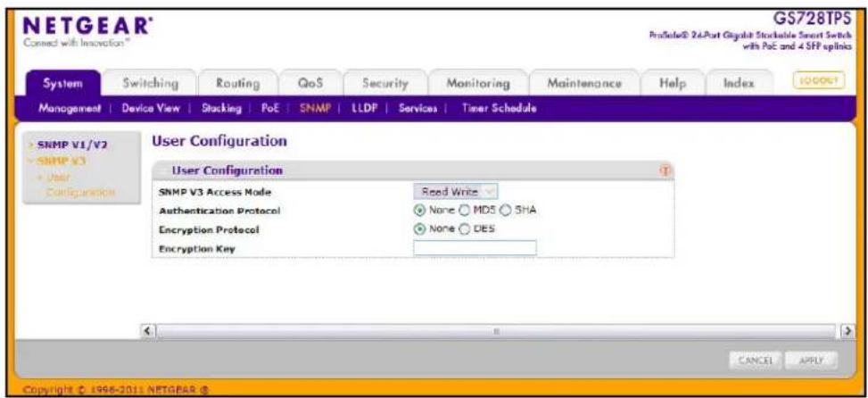Viewport: 868px width, 398px height.
Task: Select None for Encryption Protocol
Action: (419, 228)
